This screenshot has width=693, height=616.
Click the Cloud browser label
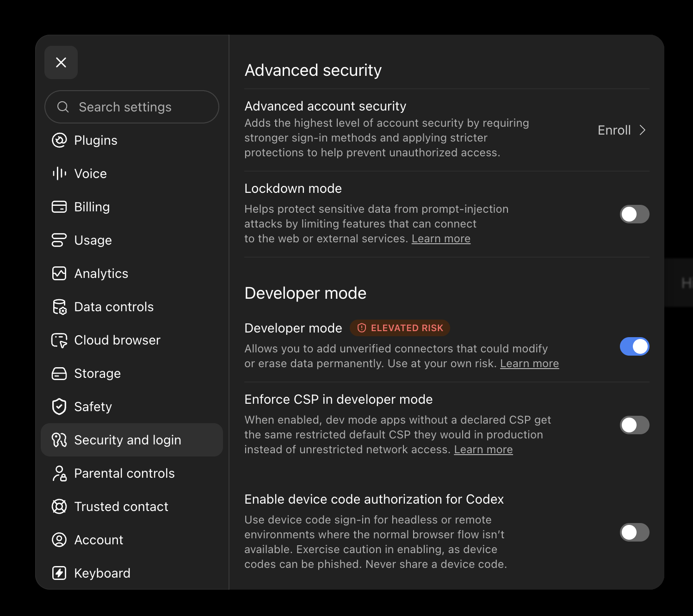point(118,340)
